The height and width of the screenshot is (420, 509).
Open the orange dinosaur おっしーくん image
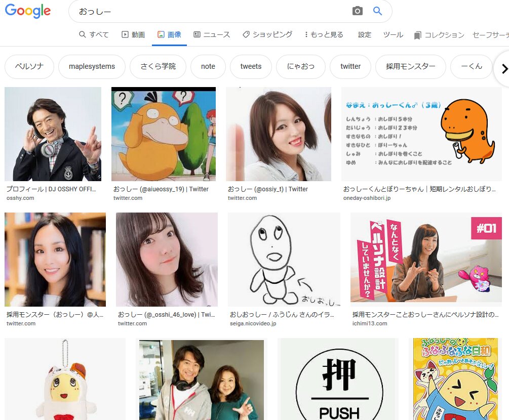click(x=421, y=134)
